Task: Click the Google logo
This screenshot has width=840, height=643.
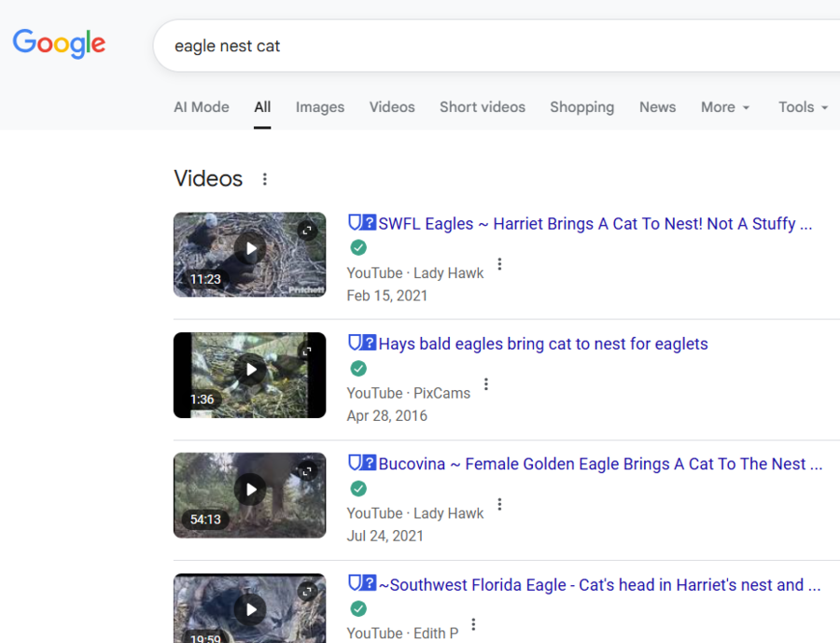Action: click(59, 44)
